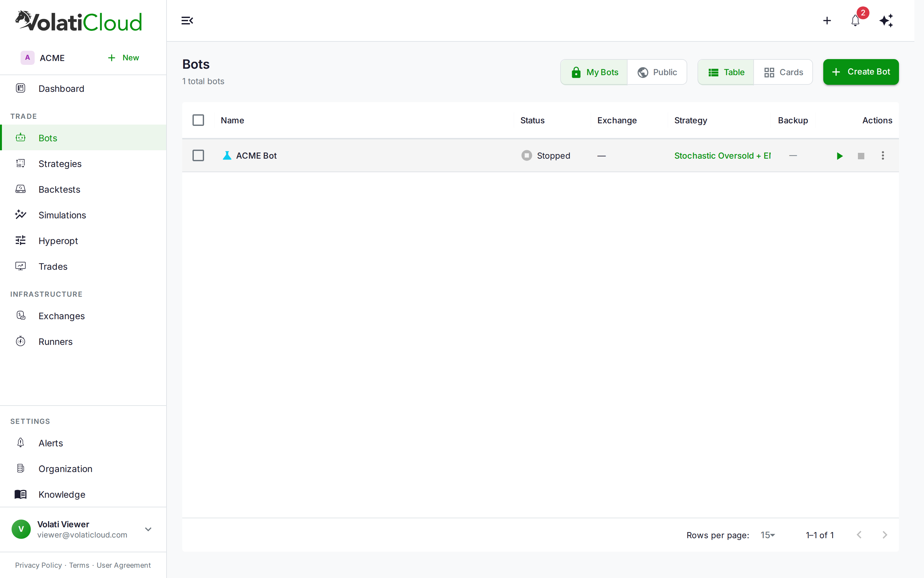Toggle the select-all checkbox in table header

(x=198, y=120)
